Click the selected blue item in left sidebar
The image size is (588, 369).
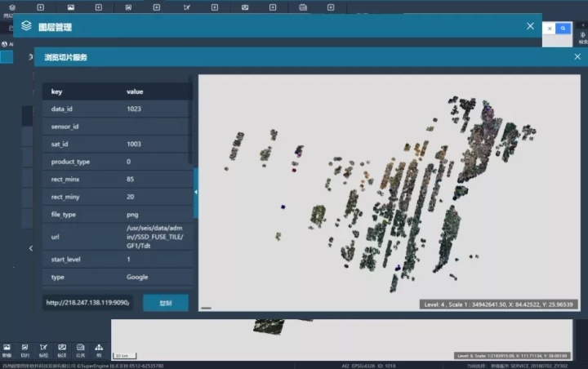(x=7, y=57)
